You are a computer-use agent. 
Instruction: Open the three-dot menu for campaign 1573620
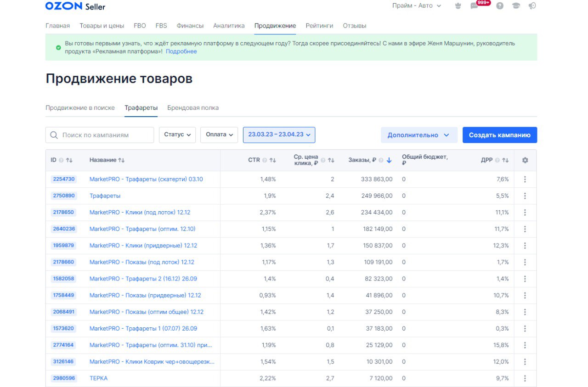tap(525, 329)
